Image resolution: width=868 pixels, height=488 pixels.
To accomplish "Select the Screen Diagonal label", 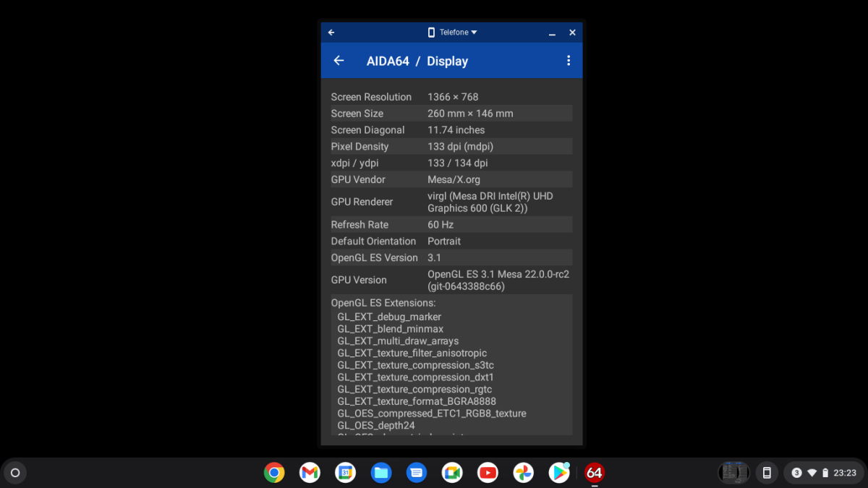I will point(368,130).
